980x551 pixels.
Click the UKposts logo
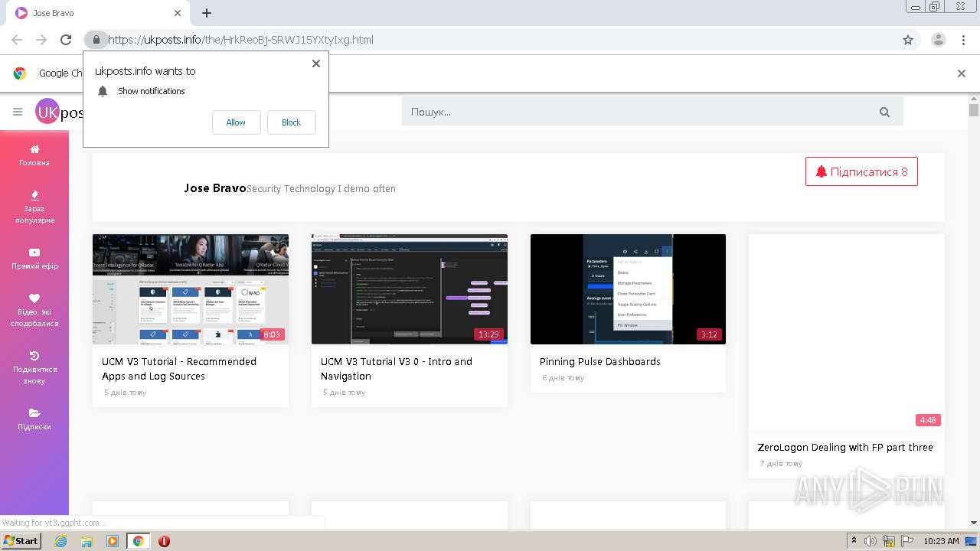pos(60,112)
